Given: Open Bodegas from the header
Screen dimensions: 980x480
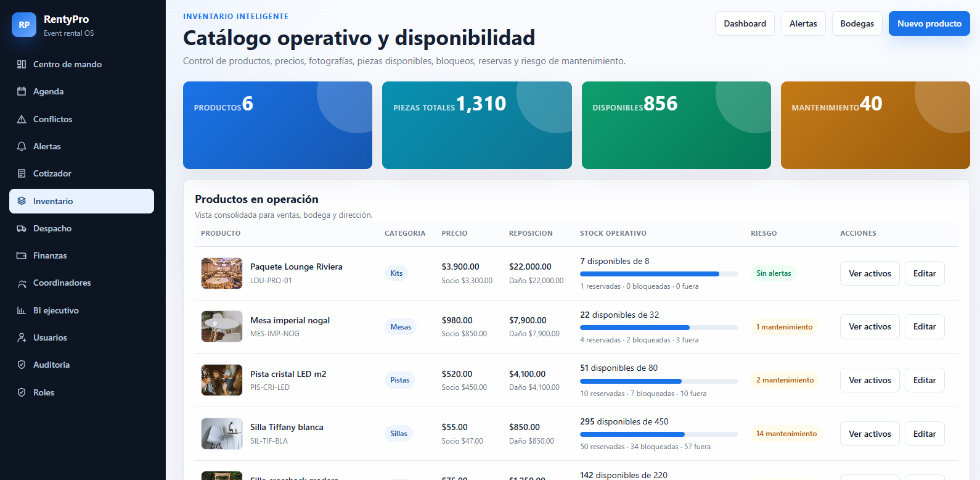Looking at the screenshot, I should point(857,23).
